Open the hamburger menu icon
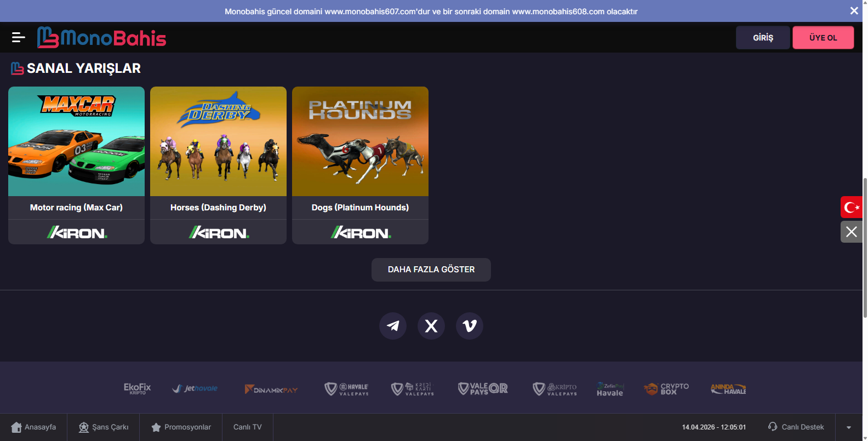Image resolution: width=868 pixels, height=441 pixels. tap(19, 37)
